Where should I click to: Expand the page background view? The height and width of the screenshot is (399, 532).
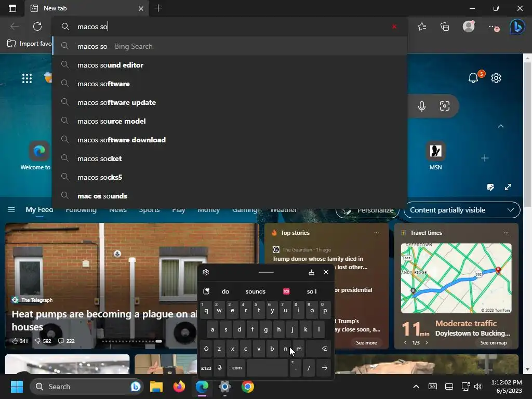[x=508, y=187]
